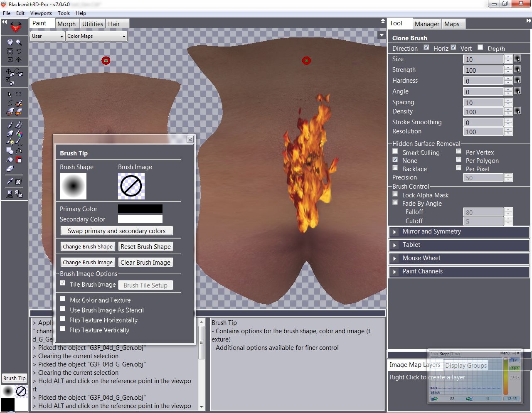Open pressure setting icon beside Angle
This screenshot has width=532, height=413.
517,91
